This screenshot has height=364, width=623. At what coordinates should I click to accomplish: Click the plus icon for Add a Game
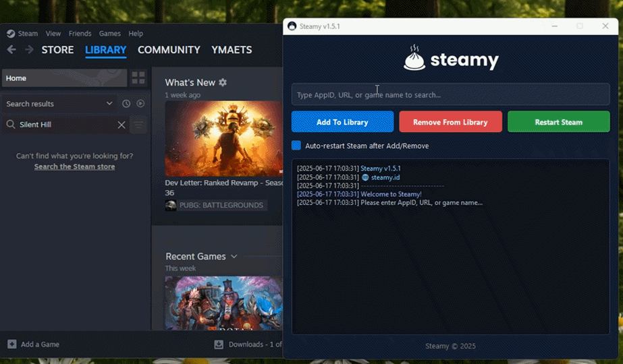[12, 344]
